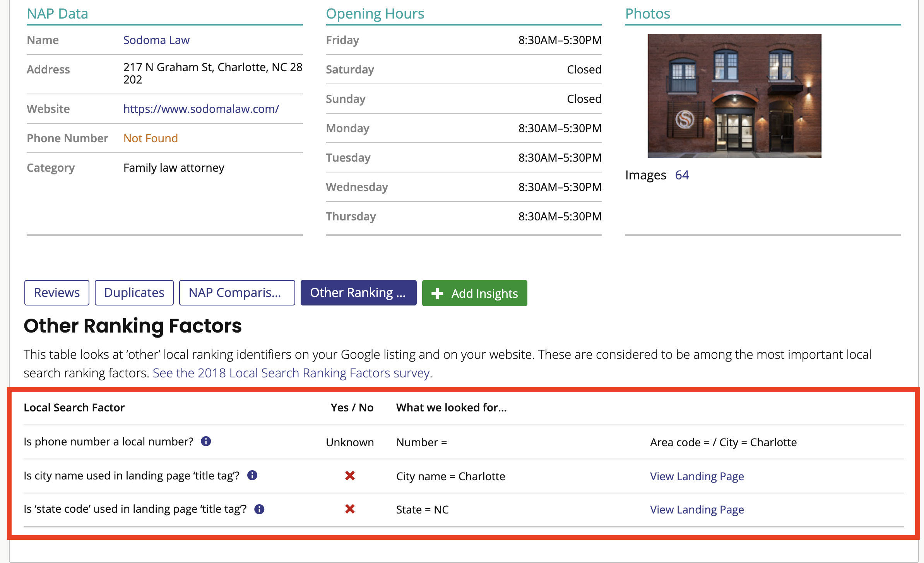Click red X for state code title tag
The width and height of the screenshot is (924, 563).
(350, 509)
